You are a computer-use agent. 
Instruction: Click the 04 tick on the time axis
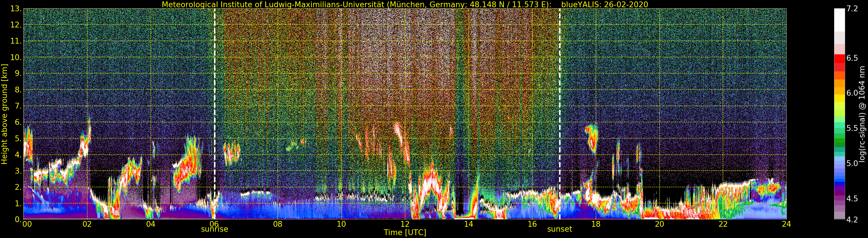pyautogui.click(x=151, y=224)
